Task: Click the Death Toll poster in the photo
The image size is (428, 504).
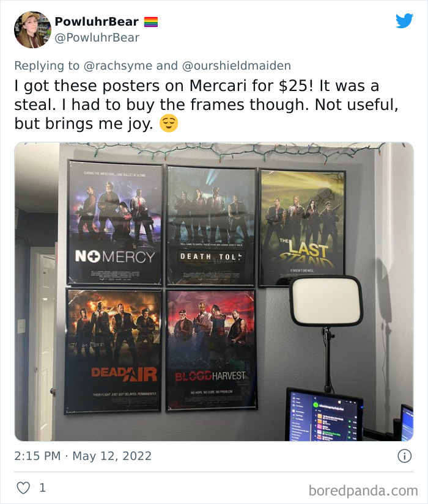Action: (211, 225)
